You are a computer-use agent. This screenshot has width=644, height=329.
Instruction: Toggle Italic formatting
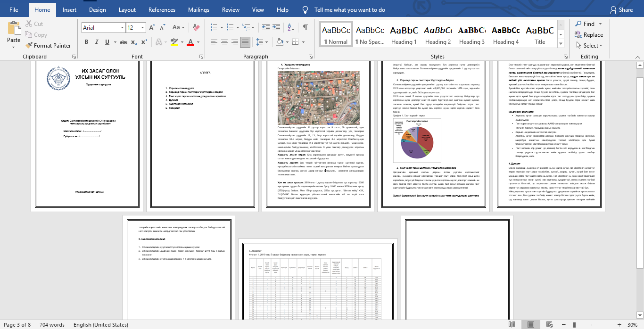click(98, 42)
